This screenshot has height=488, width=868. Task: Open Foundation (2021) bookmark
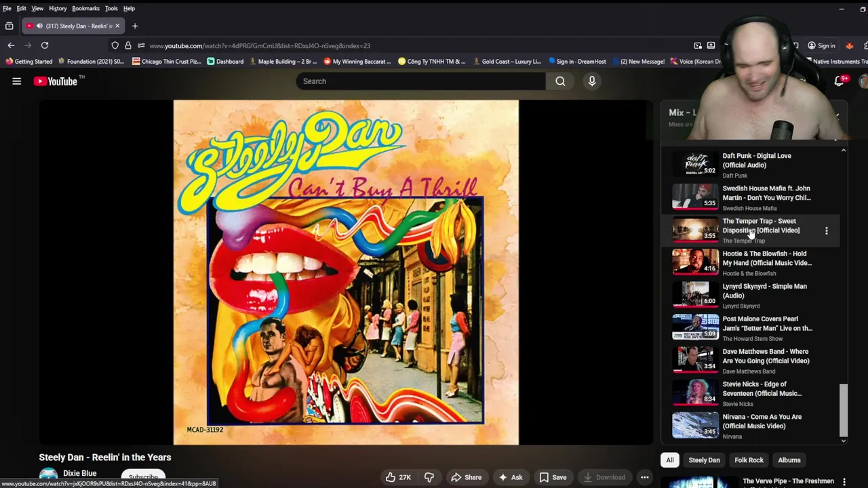pos(91,62)
